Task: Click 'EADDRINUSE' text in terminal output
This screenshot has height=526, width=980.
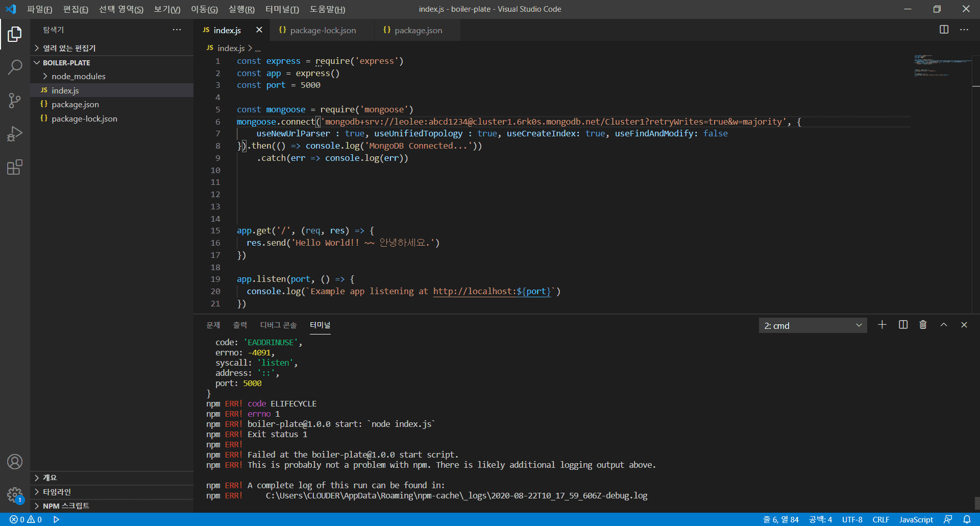Action: (271, 343)
